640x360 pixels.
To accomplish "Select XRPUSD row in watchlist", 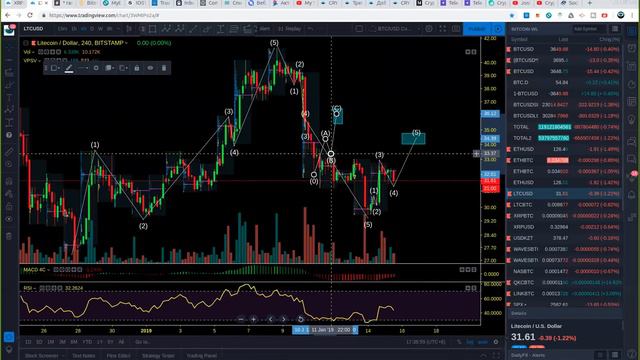I will (564, 227).
